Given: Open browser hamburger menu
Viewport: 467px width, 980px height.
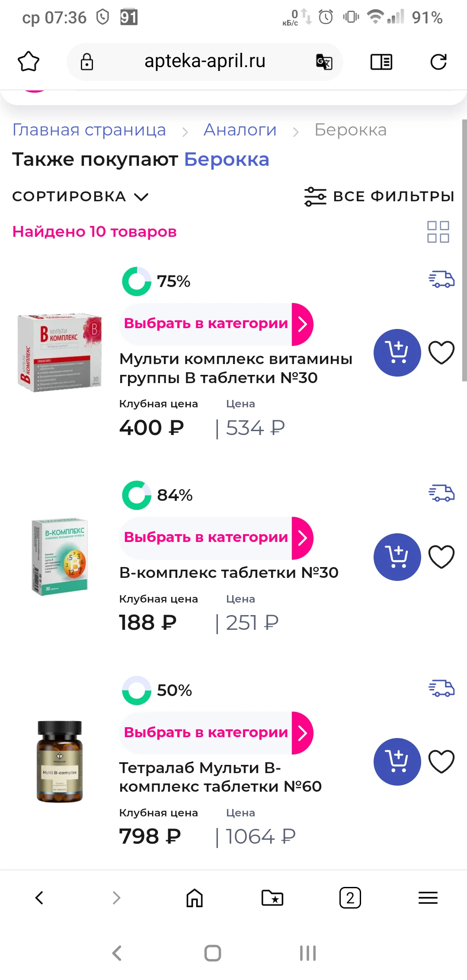Looking at the screenshot, I should click(428, 898).
